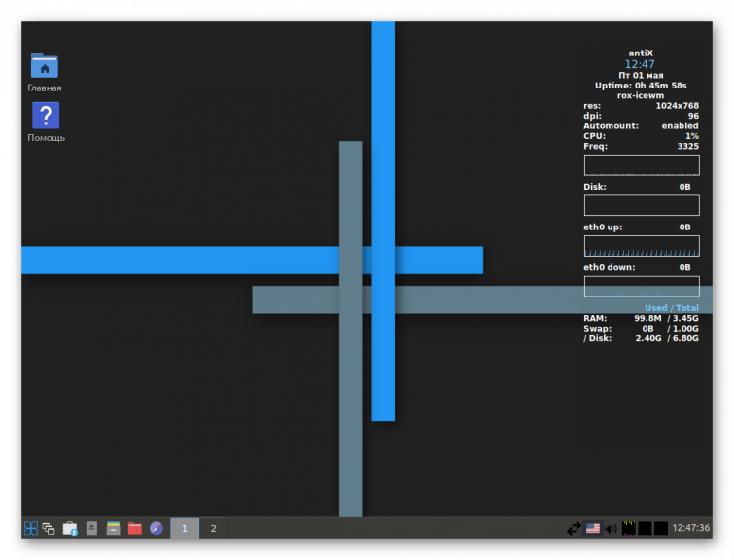Image resolution: width=734 pixels, height=560 pixels.
Task: Click the window list icon in taskbar
Action: coord(49,528)
